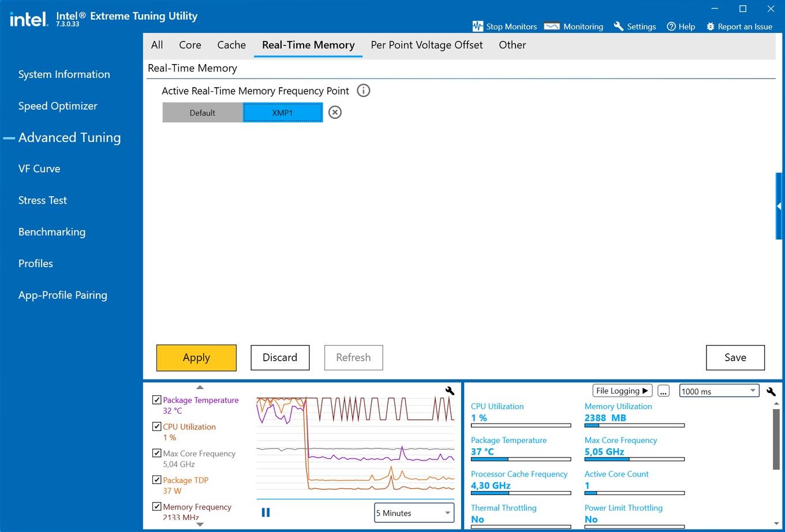Click the Thermal Throttling value 'No'
785x532 pixels.
click(x=477, y=519)
